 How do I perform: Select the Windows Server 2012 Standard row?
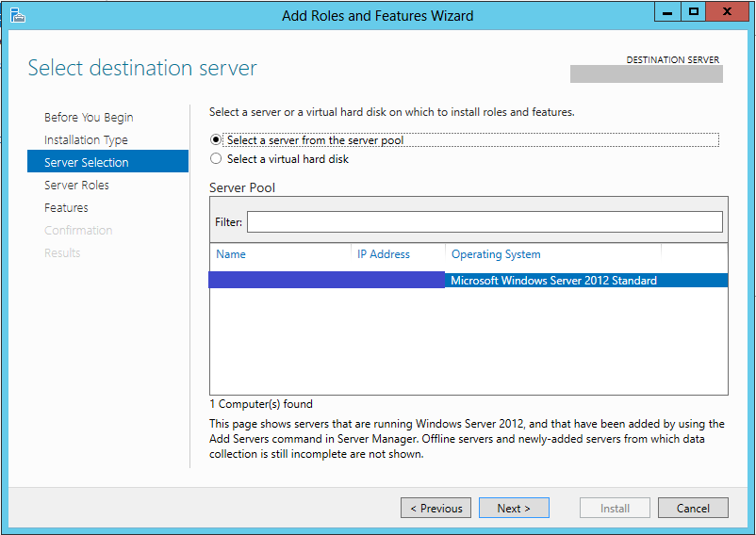pyautogui.click(x=553, y=281)
